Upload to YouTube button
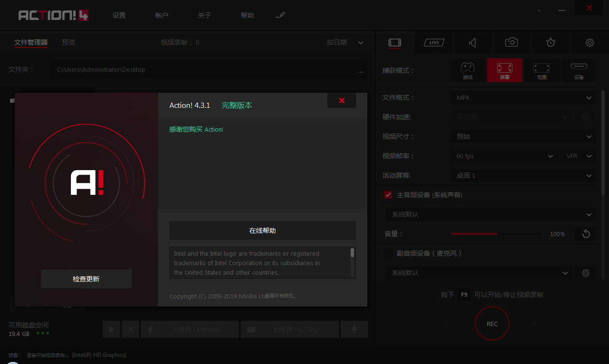The image size is (609, 364). (x=290, y=329)
